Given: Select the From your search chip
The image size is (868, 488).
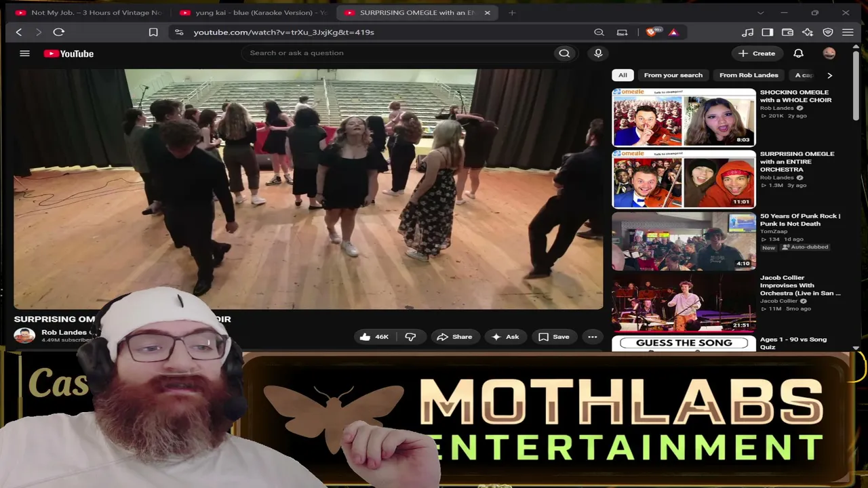Looking at the screenshot, I should [x=673, y=75].
